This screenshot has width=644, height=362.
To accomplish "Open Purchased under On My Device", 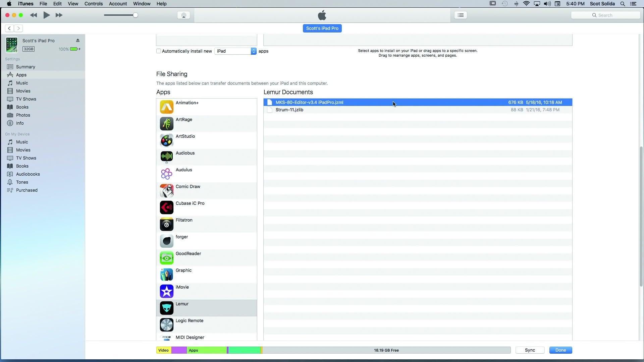I will coord(43,190).
